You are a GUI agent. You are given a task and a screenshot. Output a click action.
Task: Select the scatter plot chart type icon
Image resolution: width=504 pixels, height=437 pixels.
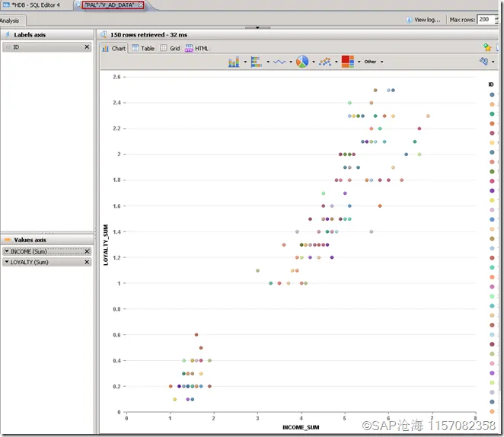(x=325, y=62)
